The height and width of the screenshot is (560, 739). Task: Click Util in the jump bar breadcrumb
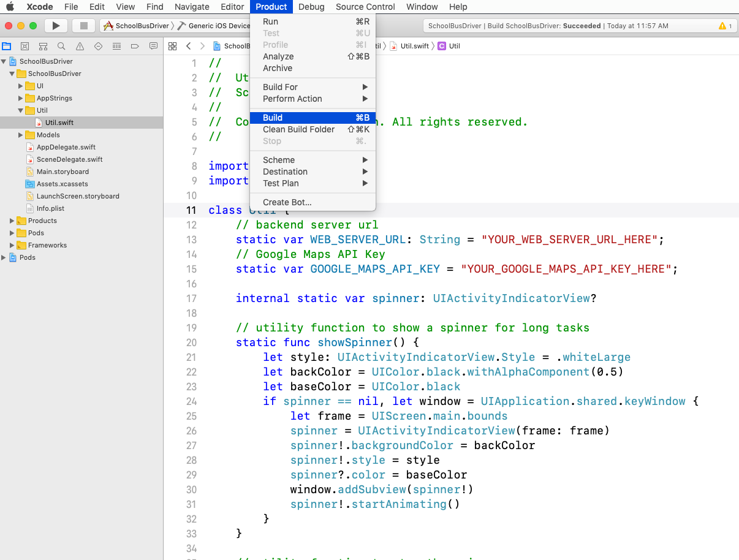pyautogui.click(x=450, y=45)
